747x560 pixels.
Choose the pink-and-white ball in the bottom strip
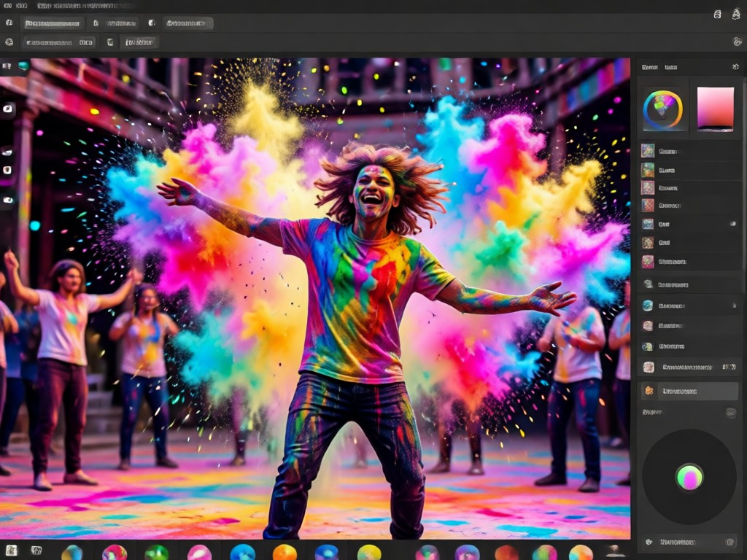coord(200,553)
